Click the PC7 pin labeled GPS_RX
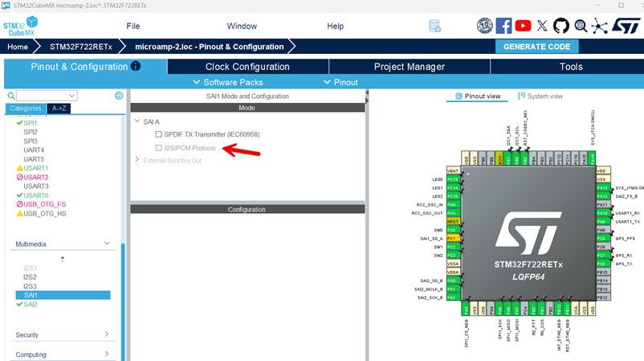The image size is (644, 361). click(x=603, y=256)
